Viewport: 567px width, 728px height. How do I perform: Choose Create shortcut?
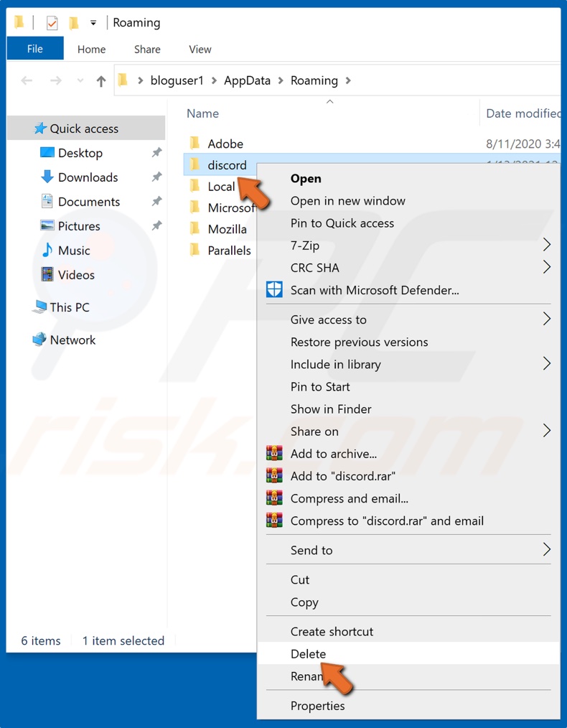click(408, 631)
